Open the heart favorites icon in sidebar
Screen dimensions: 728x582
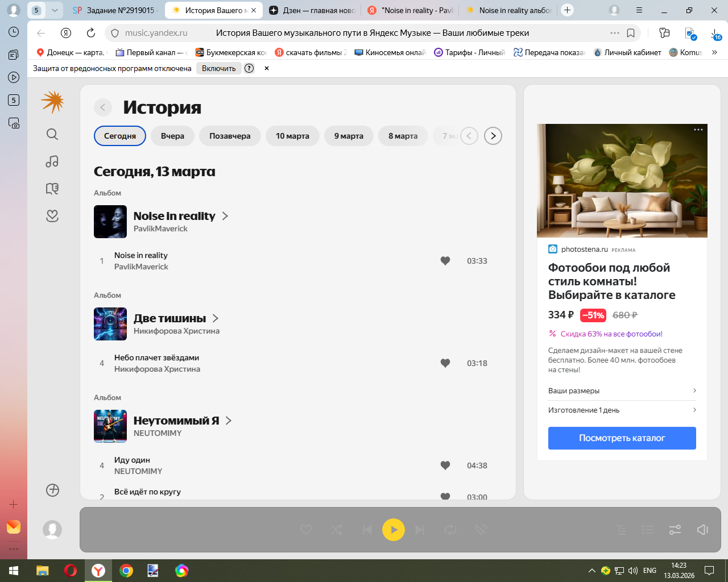tap(52, 216)
